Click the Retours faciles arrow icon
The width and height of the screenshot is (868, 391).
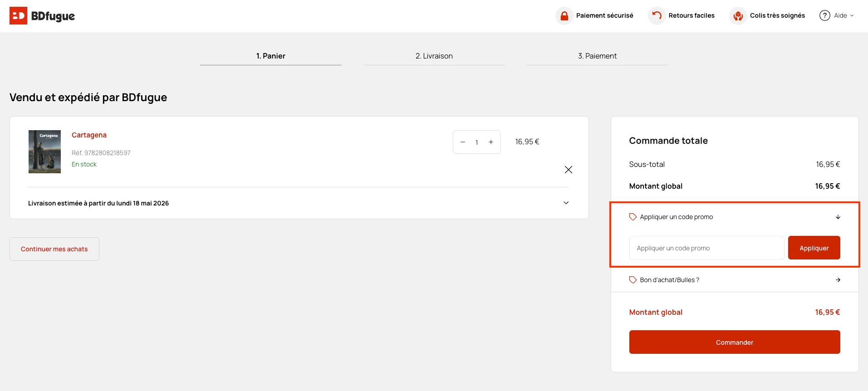click(x=657, y=16)
